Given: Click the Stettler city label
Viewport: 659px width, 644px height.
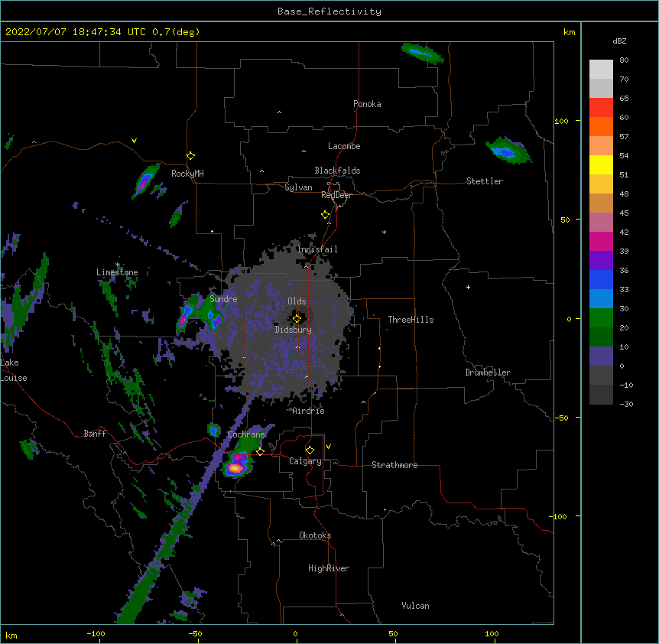Looking at the screenshot, I should click(x=485, y=181).
